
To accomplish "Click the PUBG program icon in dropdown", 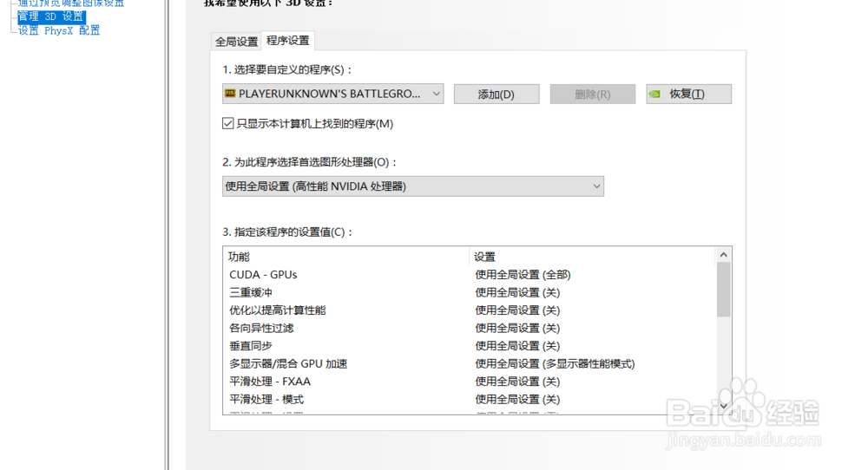I will pyautogui.click(x=230, y=94).
